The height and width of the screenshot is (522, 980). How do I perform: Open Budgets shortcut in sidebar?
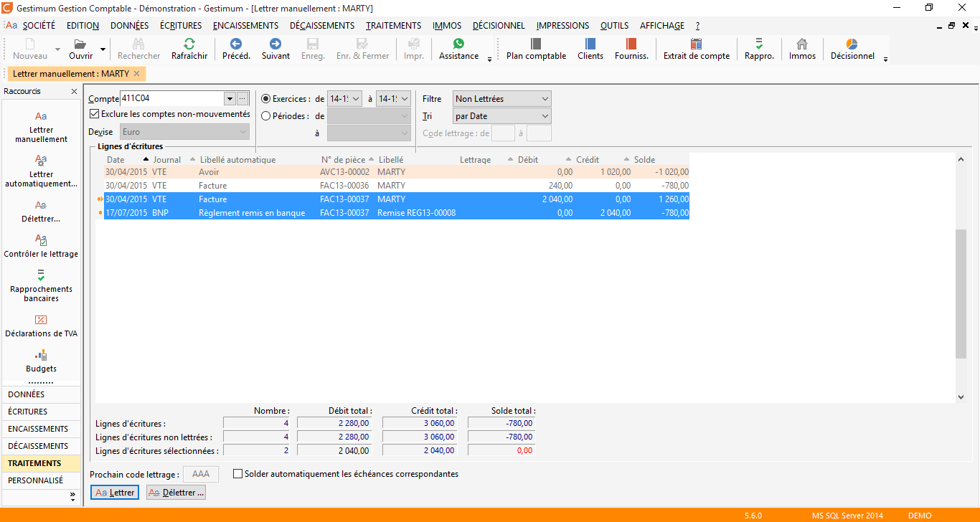click(41, 361)
